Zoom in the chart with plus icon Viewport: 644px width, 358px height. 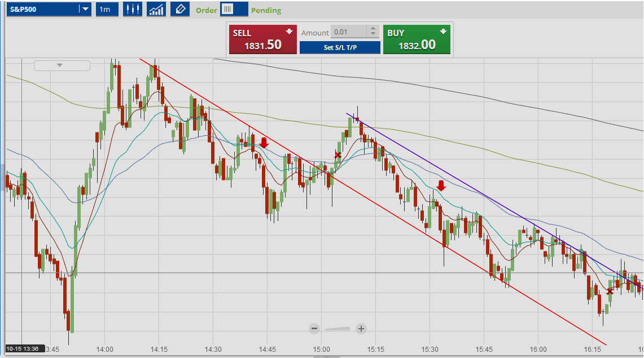click(x=361, y=328)
